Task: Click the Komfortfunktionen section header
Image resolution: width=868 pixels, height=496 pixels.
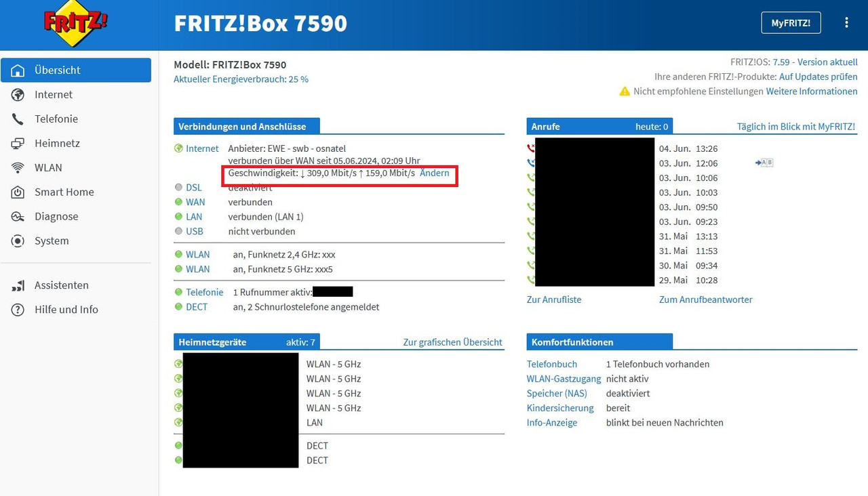Action: tap(599, 342)
